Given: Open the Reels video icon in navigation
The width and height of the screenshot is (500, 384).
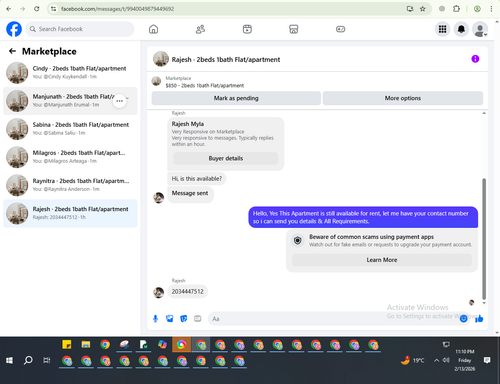Looking at the screenshot, I should coord(247,29).
